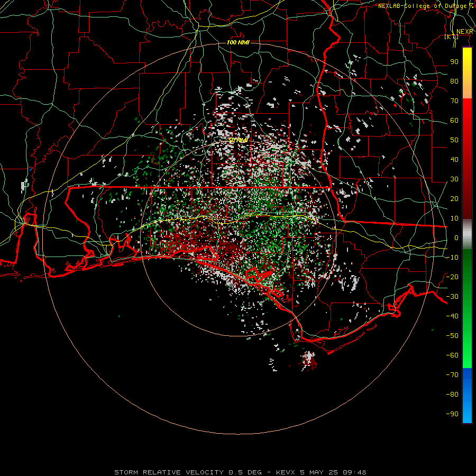Image resolution: width=476 pixels, height=476 pixels.
Task: Click the '-10' scale label
Action: [x=452, y=258]
